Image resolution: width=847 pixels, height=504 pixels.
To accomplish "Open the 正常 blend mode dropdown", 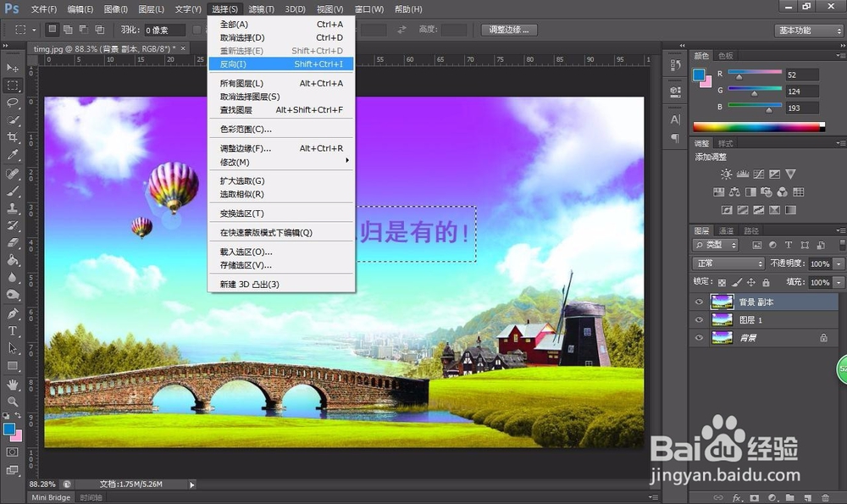I will click(728, 263).
